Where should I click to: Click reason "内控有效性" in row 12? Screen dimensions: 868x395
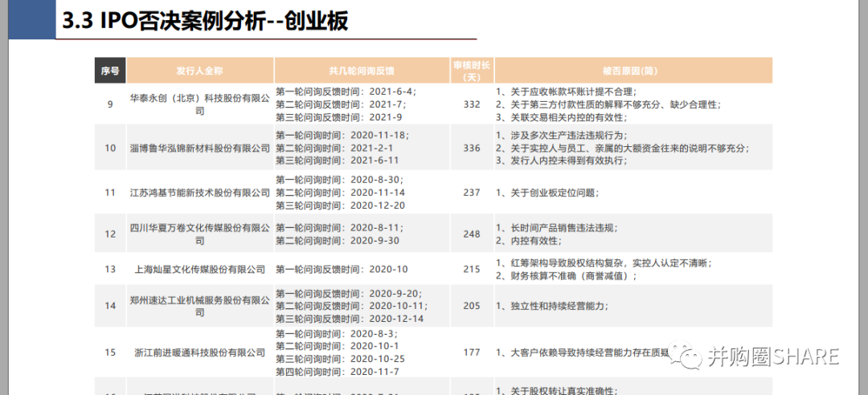[529, 240]
